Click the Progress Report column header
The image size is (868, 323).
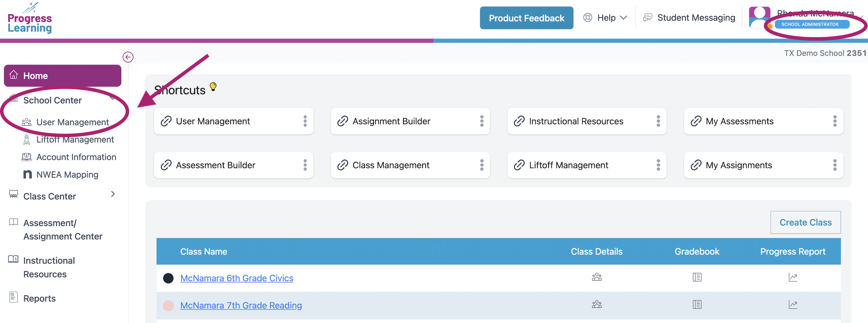pyautogui.click(x=793, y=251)
